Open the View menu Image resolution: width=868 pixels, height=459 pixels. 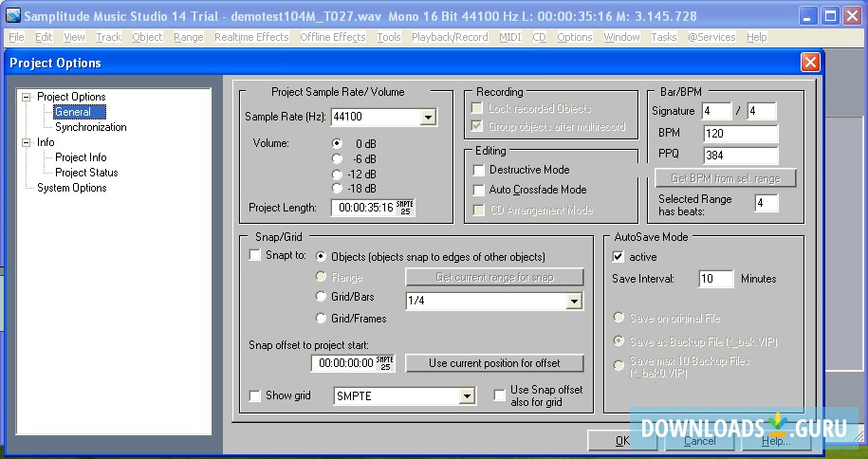click(74, 37)
